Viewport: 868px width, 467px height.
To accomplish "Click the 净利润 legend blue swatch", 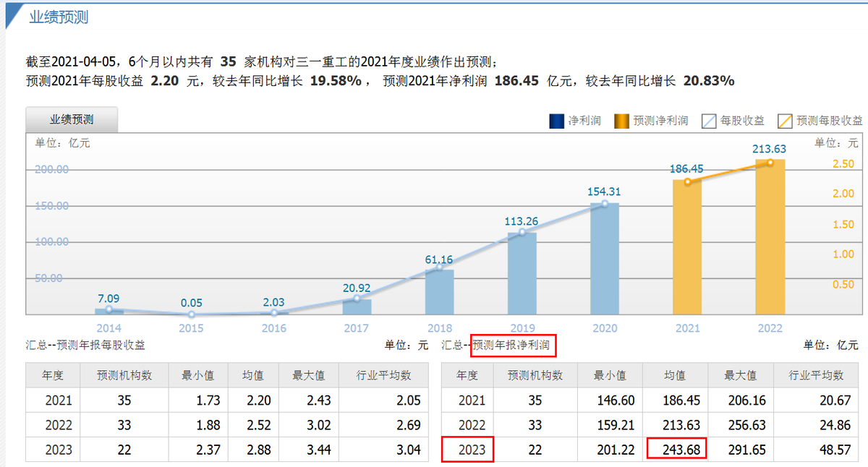I will tap(557, 121).
